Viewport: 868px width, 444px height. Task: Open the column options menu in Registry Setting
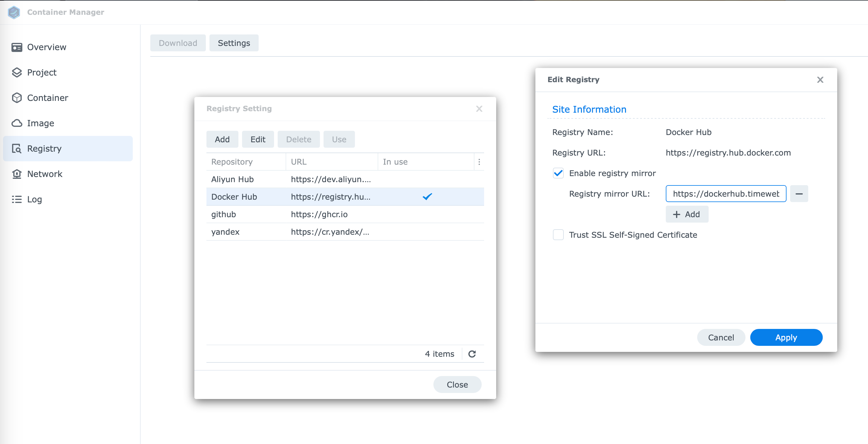tap(479, 162)
